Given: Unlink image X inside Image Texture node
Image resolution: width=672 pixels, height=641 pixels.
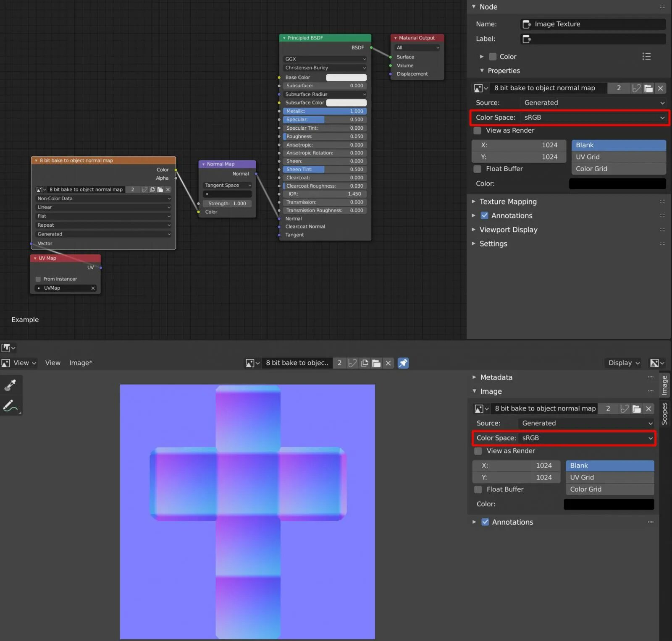Looking at the screenshot, I should [168, 190].
